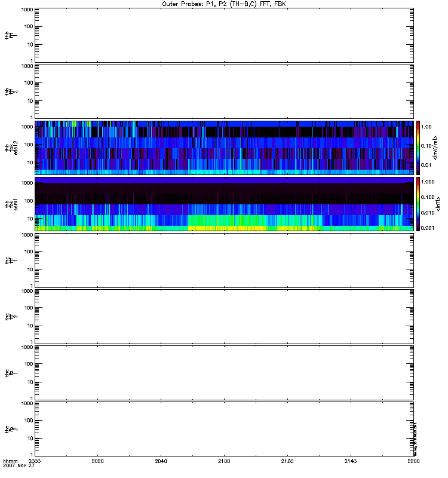Click the plot title 'Outer Probes: P1, P2'
This screenshot has width=448, height=478.
point(223,4)
